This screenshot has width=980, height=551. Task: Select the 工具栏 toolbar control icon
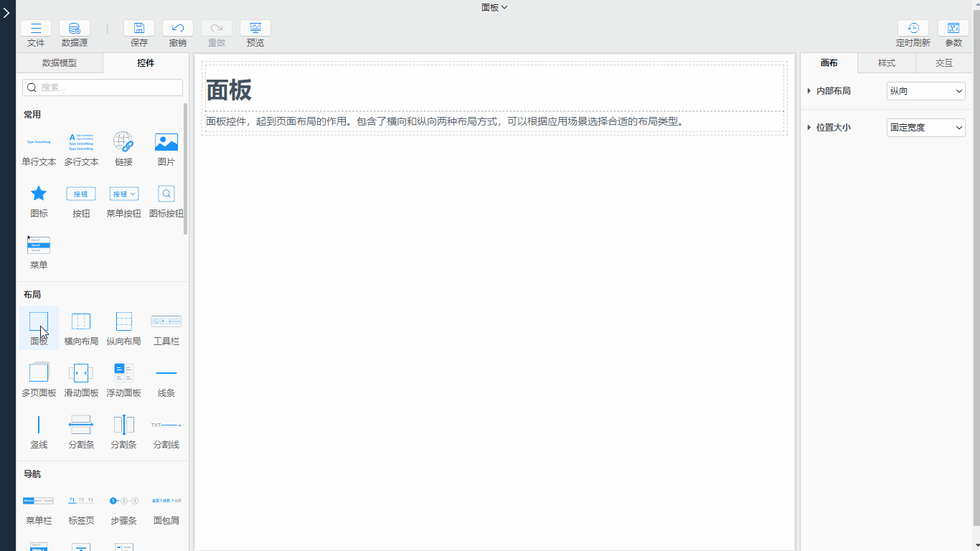pos(166,321)
